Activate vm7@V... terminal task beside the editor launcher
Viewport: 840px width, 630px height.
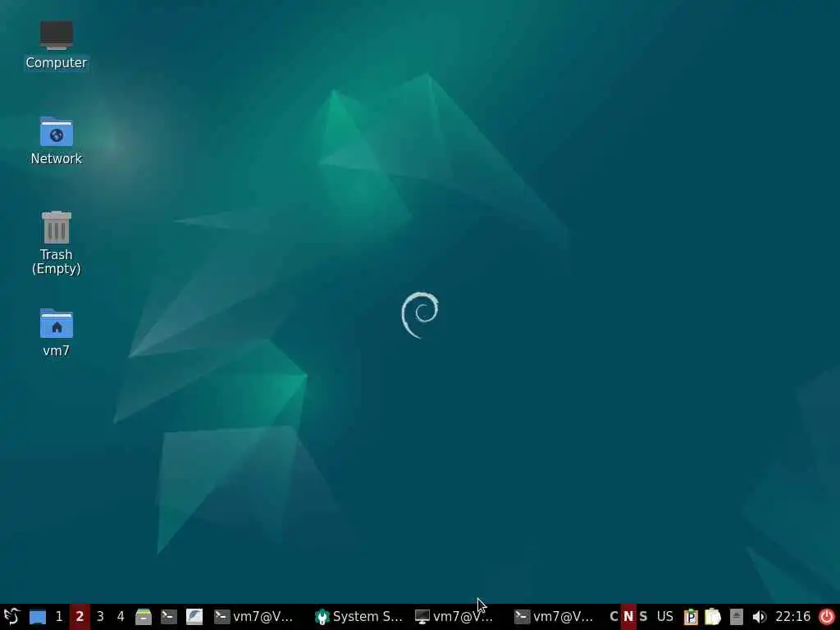254,617
